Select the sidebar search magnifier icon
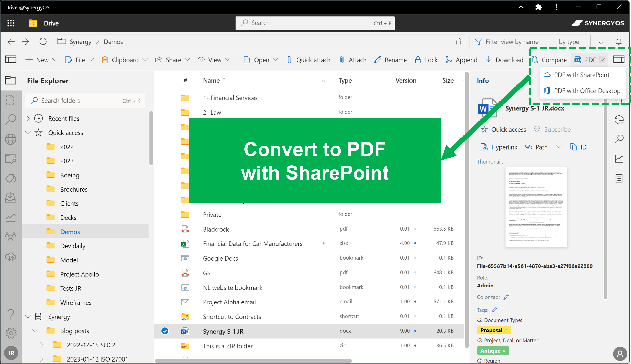Screen dimensions: 631x364 (x=11, y=120)
